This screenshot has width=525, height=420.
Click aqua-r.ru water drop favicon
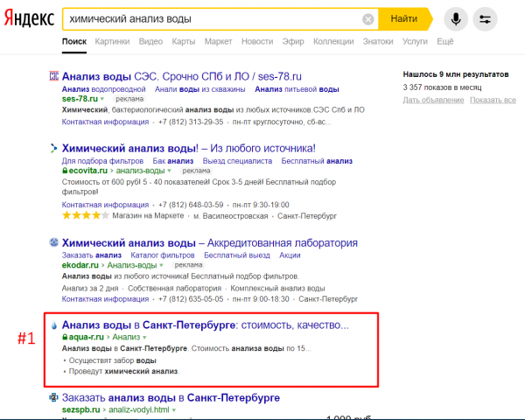point(54,325)
